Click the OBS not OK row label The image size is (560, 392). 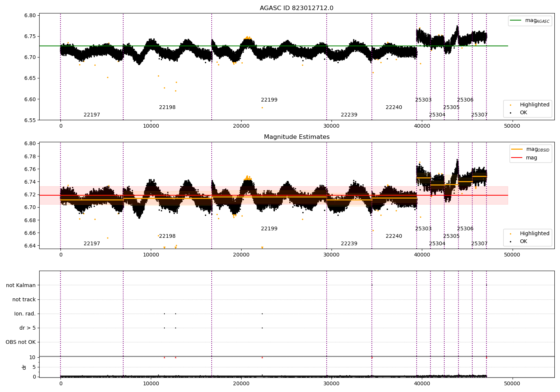coord(21,342)
